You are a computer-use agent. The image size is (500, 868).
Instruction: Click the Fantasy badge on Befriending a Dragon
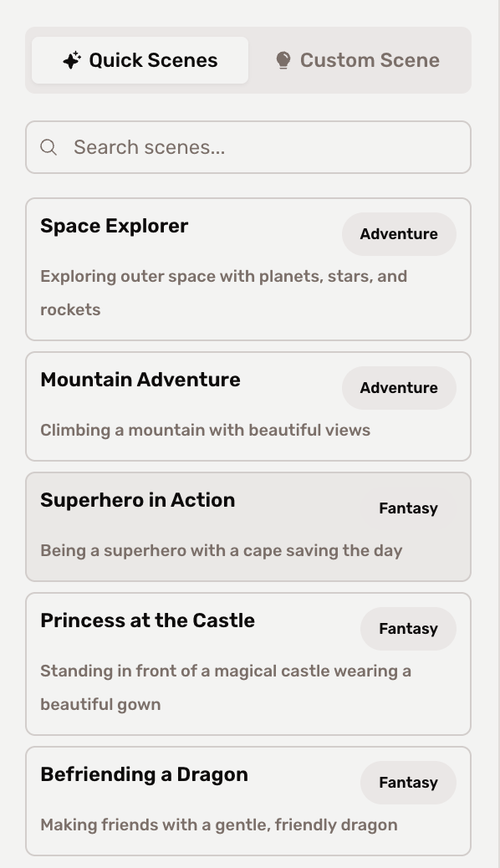[408, 782]
